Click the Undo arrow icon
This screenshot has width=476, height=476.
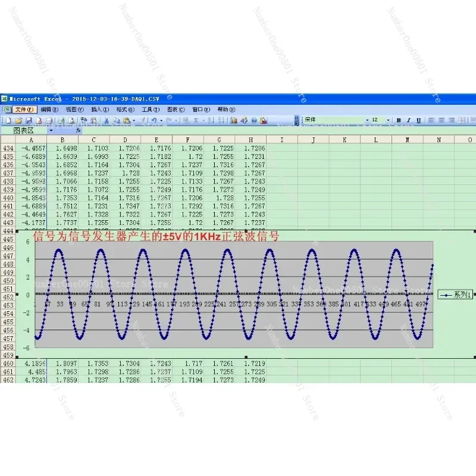coord(154,120)
